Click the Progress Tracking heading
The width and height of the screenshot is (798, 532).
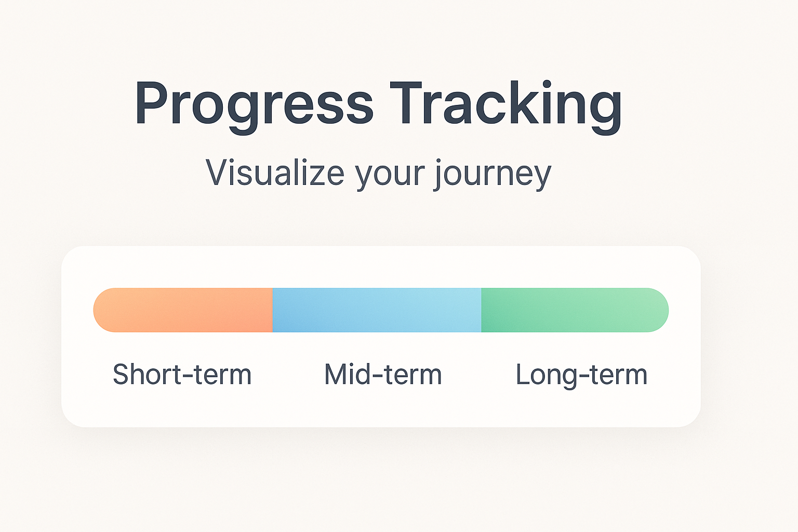click(x=378, y=104)
